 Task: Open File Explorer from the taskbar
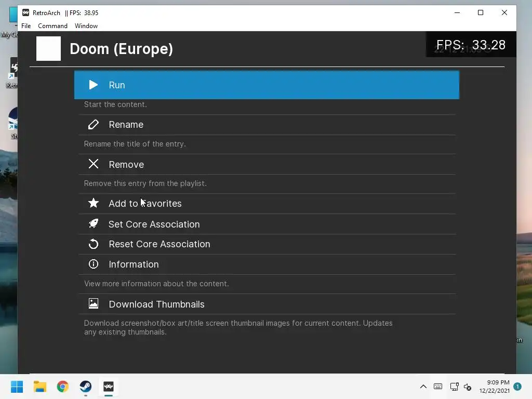tap(39, 387)
